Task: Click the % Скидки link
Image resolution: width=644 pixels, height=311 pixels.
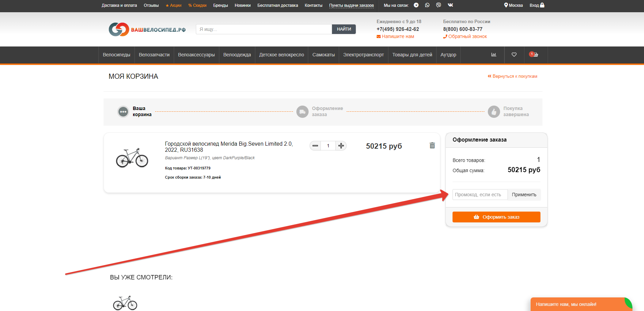Action: [x=197, y=5]
